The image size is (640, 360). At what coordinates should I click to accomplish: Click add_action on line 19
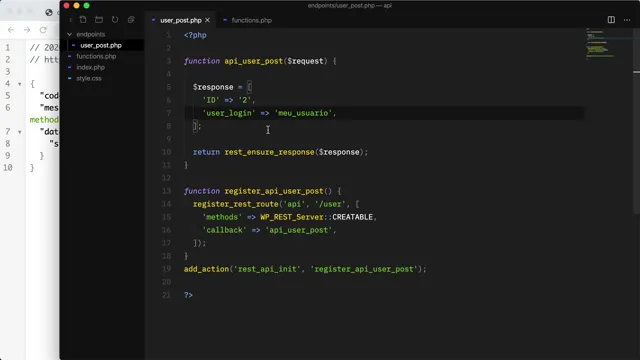(207, 269)
